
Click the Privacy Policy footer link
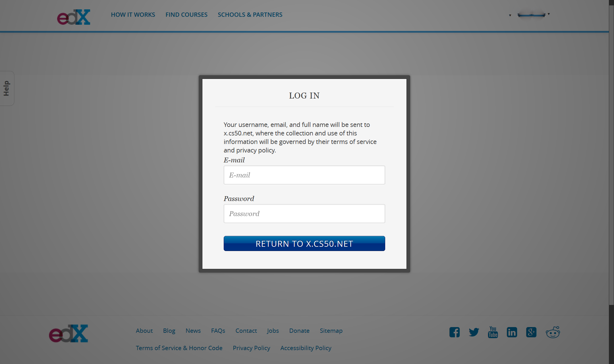click(251, 348)
